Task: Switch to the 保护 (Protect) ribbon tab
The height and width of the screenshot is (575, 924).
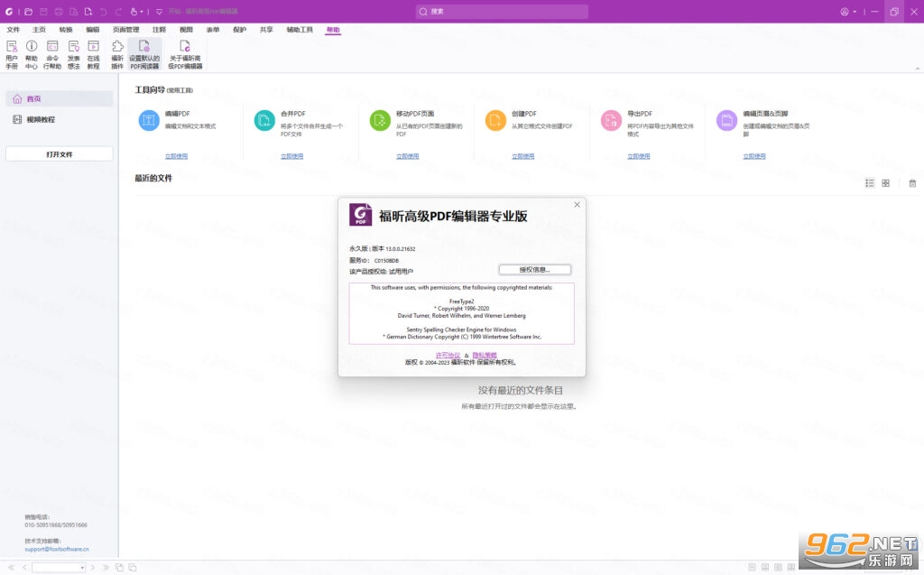Action: click(239, 30)
